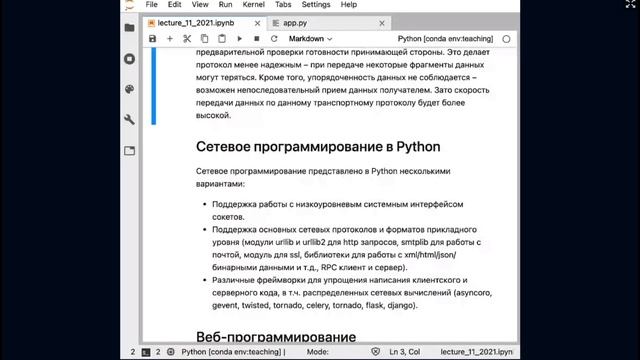Select the blue cell collapser bar
The image size is (640, 360).
pyautogui.click(x=153, y=86)
